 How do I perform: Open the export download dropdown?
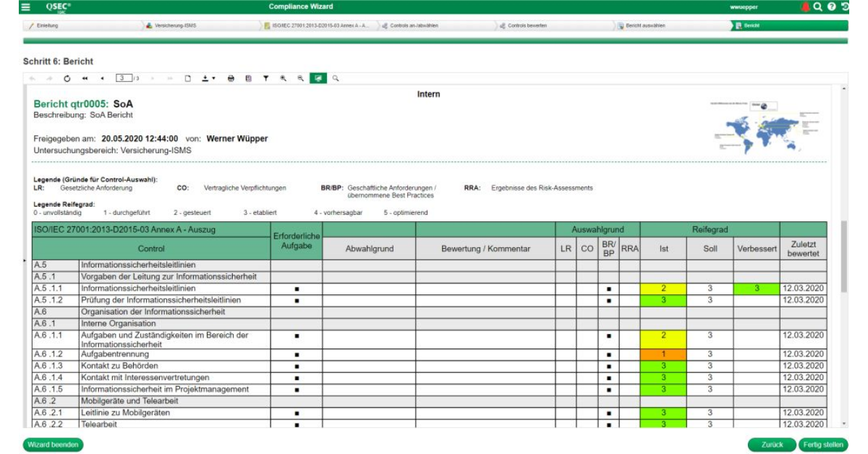(x=209, y=77)
